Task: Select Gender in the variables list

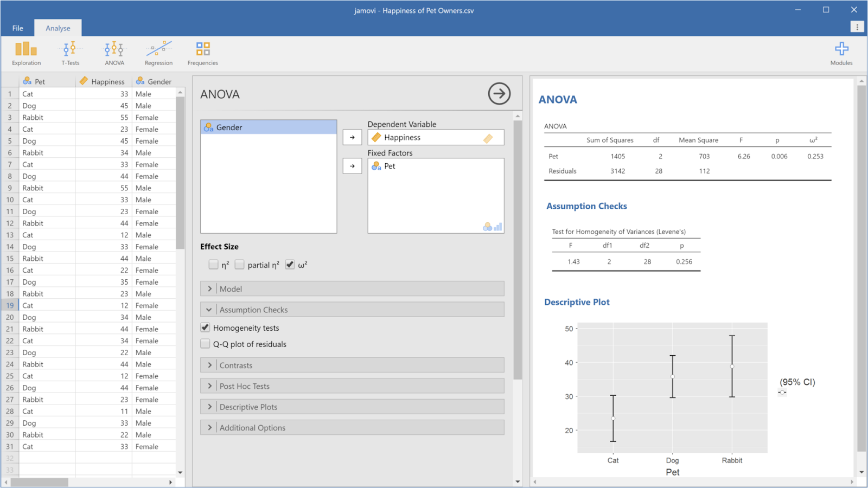Action: 269,127
